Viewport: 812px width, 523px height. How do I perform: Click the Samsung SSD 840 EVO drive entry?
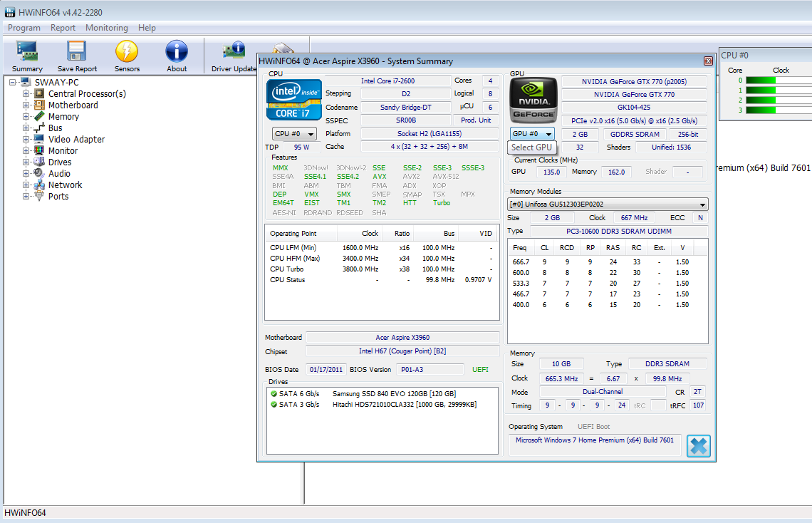click(x=394, y=393)
